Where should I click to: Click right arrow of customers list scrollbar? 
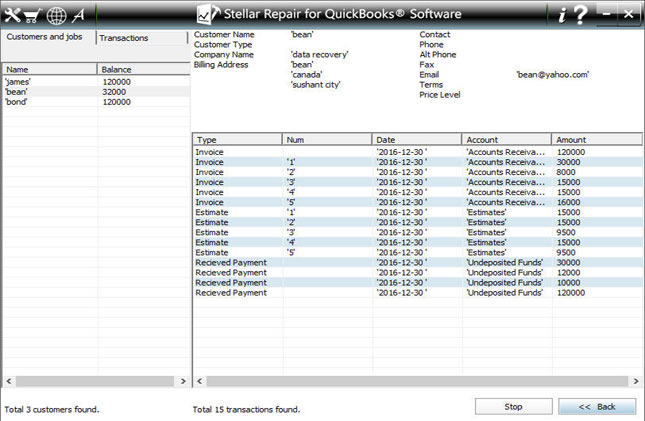click(x=183, y=381)
